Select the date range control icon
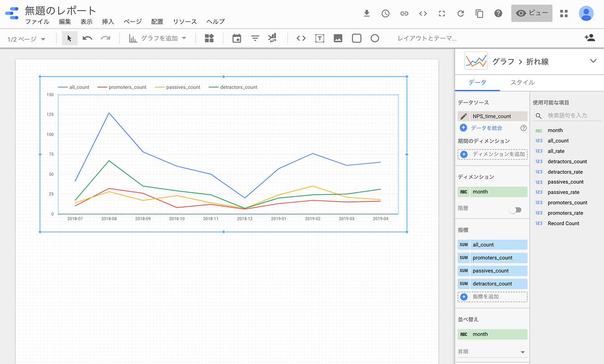The height and width of the screenshot is (364, 604). point(237,39)
